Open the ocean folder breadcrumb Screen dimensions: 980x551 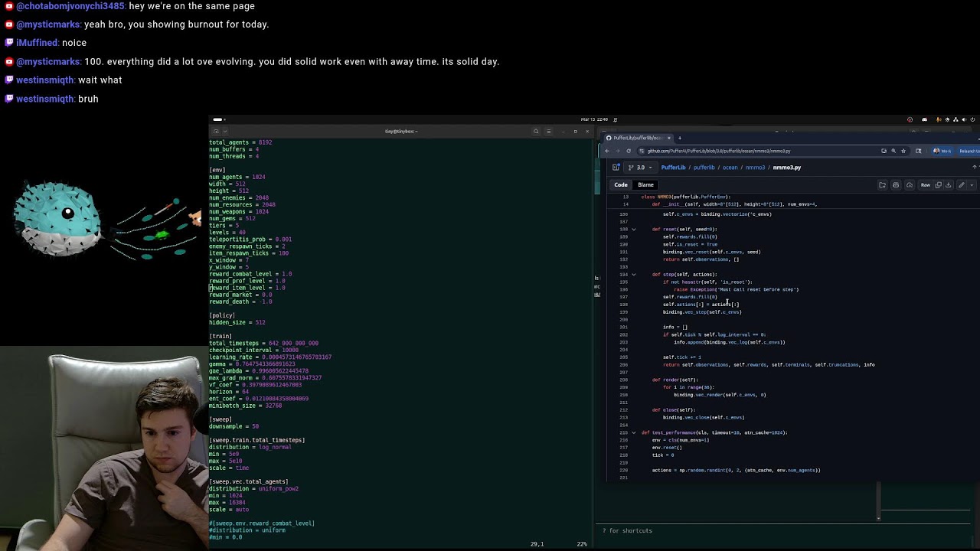[730, 168]
